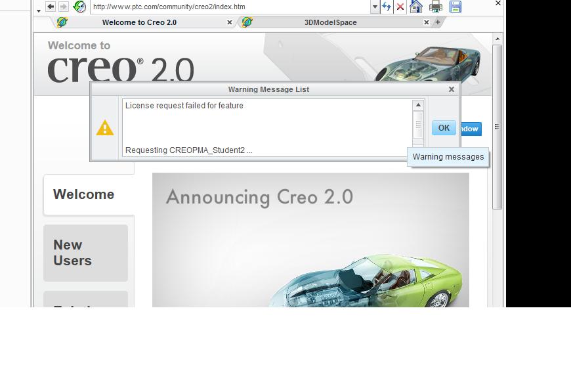Open the Welcome sidebar tab
The width and height of the screenshot is (571, 392).
click(89, 194)
